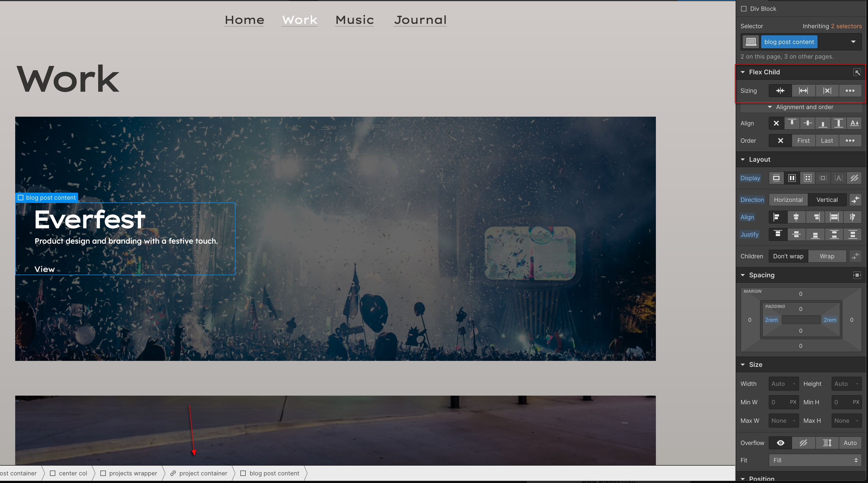
Task: Click the Music navigation link
Action: (x=355, y=20)
